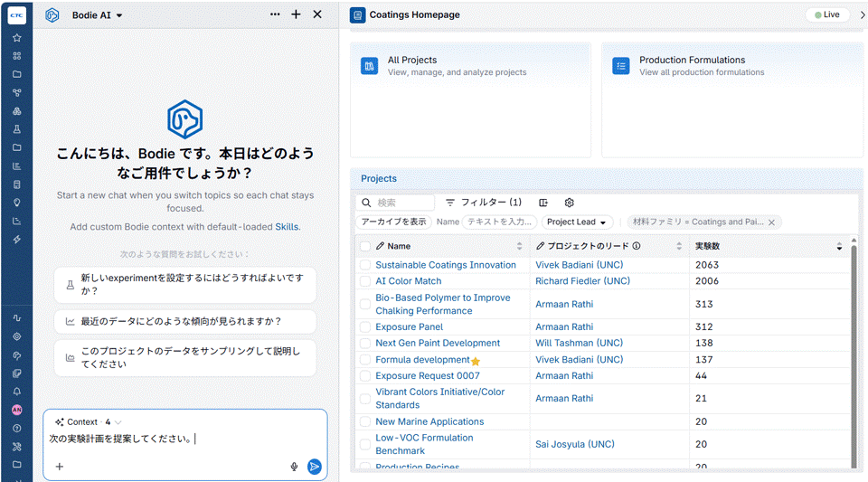Open Sai Josyula (UNC) lead link
The width and height of the screenshot is (868, 482).
575,444
